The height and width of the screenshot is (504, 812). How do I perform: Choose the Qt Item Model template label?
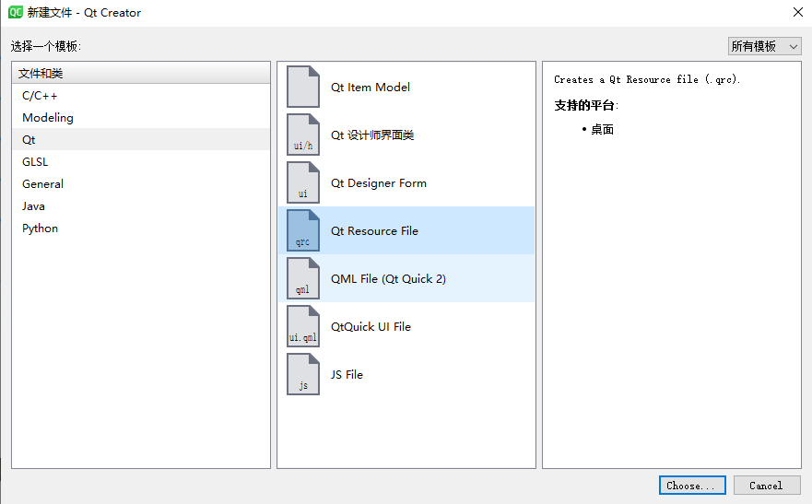(x=371, y=87)
